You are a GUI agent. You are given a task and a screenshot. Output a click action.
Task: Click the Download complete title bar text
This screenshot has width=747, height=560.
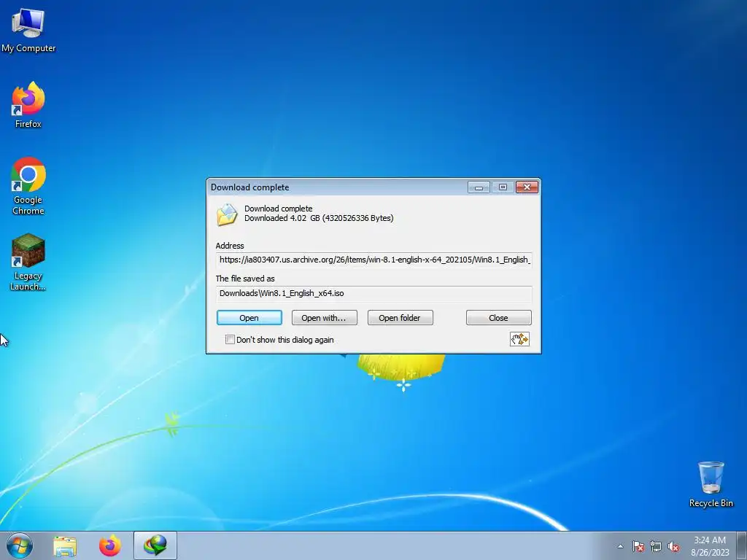[249, 187]
